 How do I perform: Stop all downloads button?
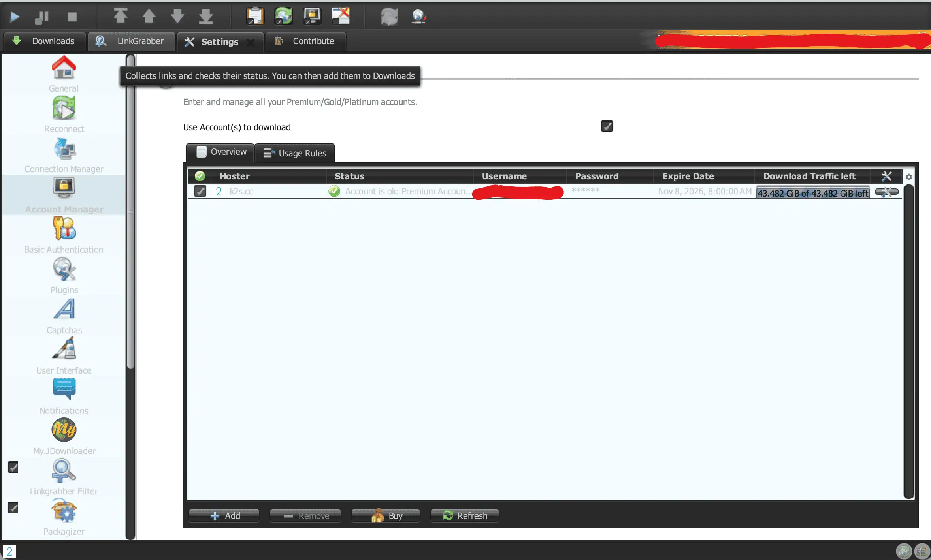(72, 17)
